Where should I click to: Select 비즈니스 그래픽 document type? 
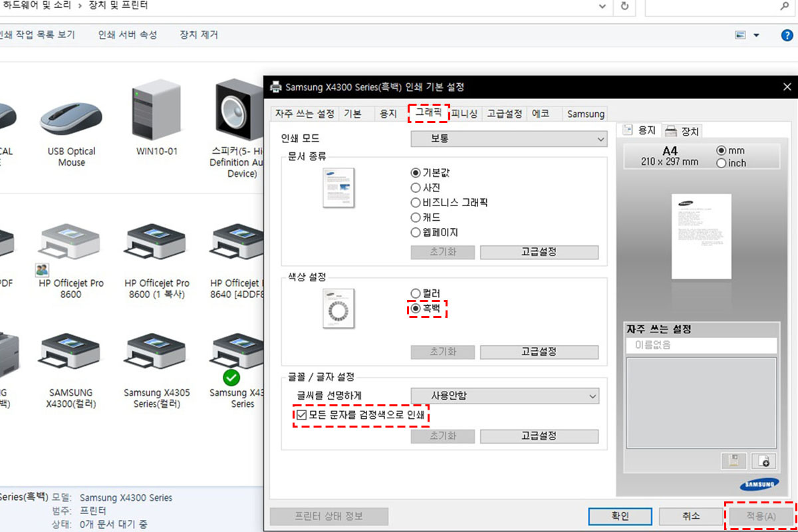point(450,202)
